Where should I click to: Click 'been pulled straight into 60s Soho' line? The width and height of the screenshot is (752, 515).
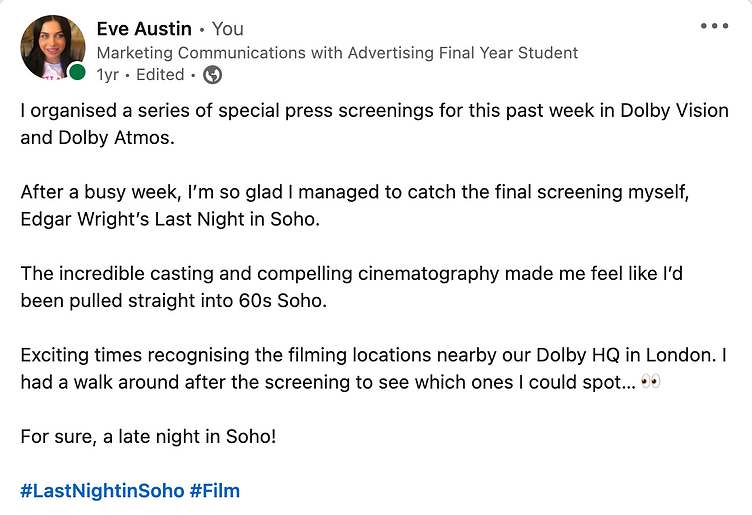173,301
